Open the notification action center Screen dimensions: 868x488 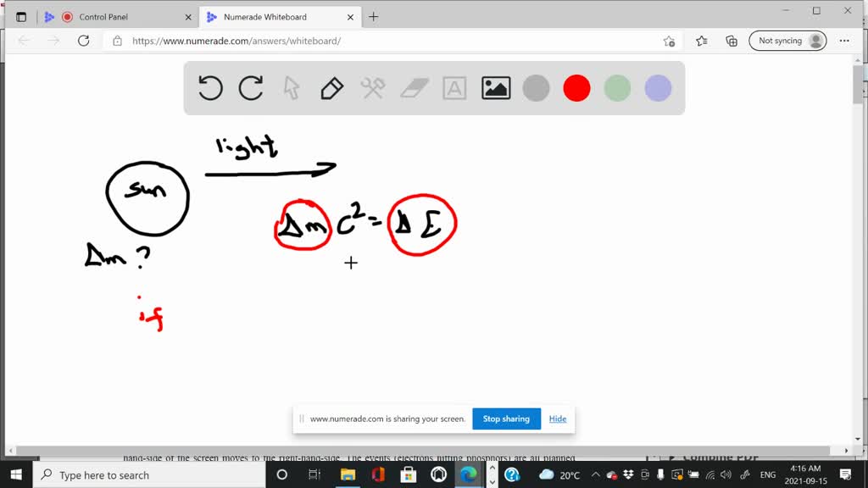click(845, 474)
